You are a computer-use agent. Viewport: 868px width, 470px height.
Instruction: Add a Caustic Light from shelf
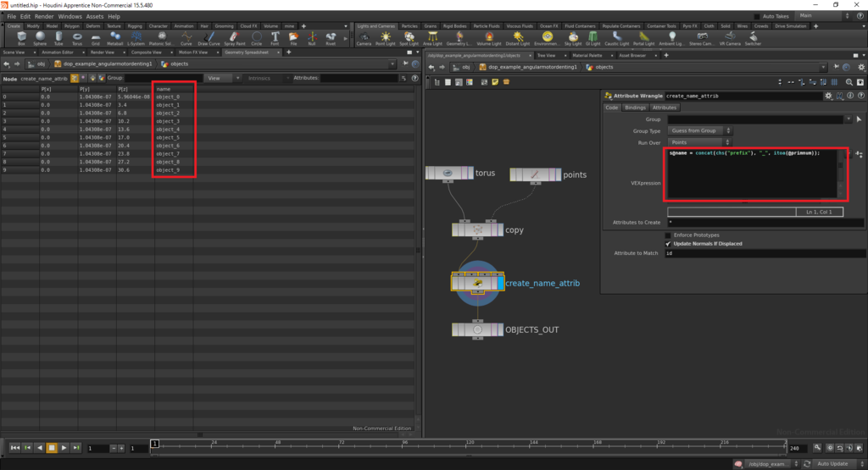(617, 38)
